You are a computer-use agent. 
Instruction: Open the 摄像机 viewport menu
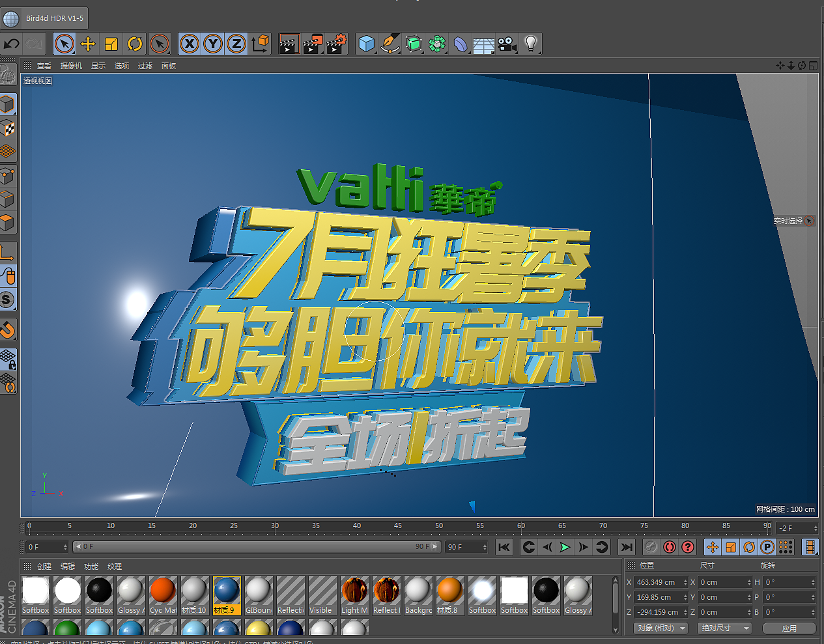point(71,66)
